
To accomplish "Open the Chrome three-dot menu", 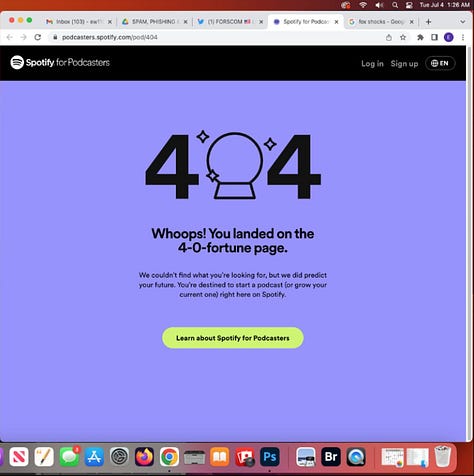I will 463,37.
